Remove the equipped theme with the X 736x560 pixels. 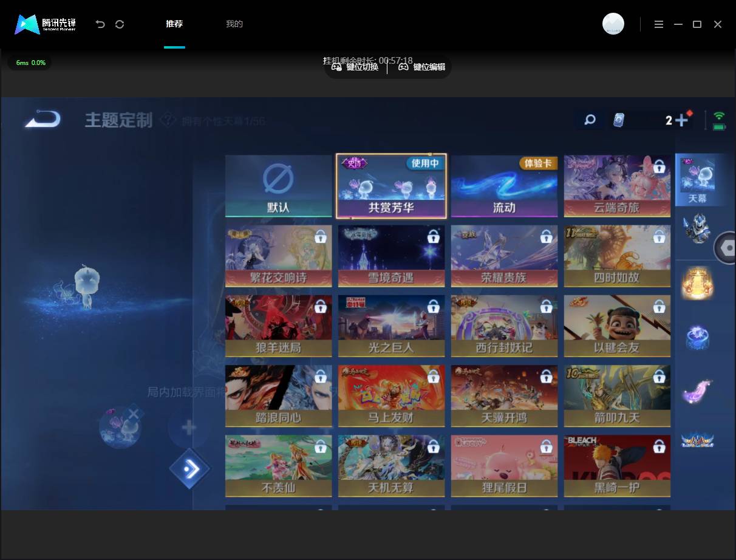[x=134, y=414]
